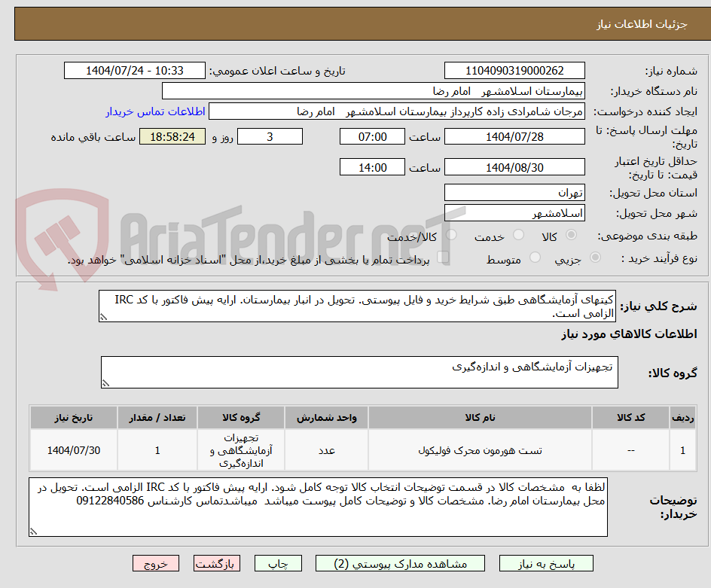Click the شماره نیاز number field
The image size is (711, 588).
pos(514,70)
